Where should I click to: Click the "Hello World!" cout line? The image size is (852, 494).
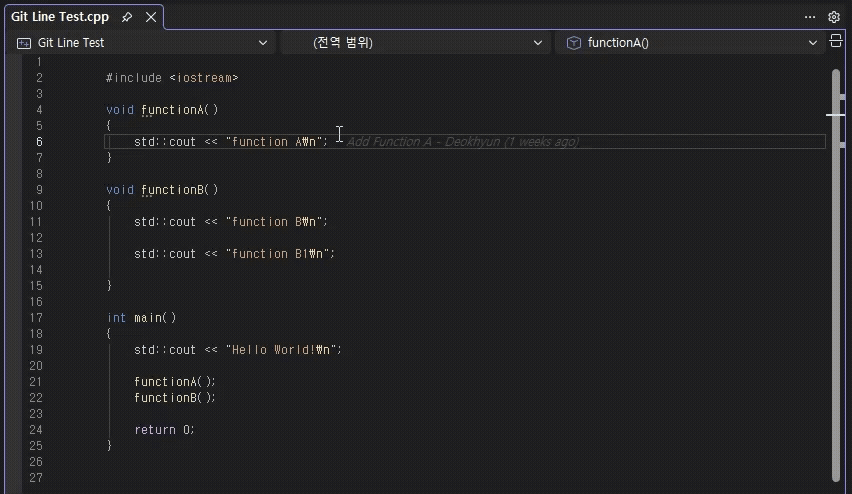[x=238, y=350]
